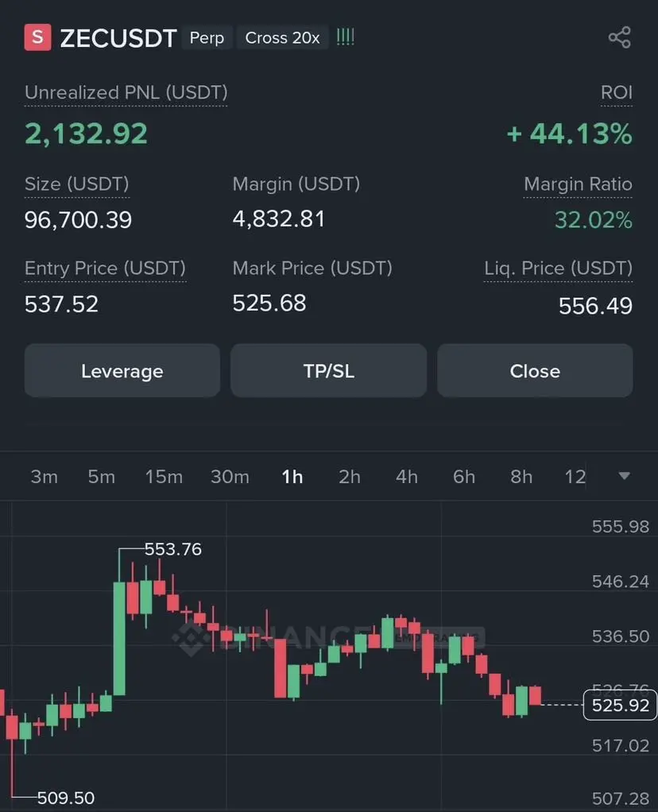
Task: Tap the red S short position badge
Action: 38,37
